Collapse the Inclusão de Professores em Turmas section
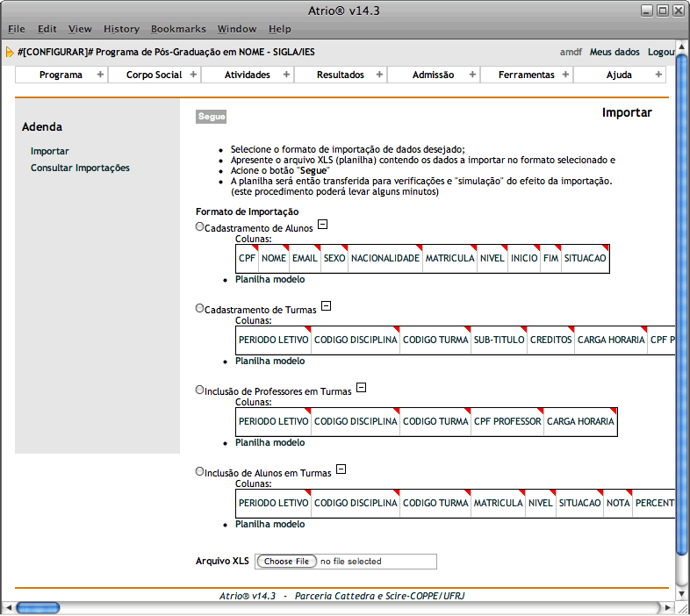This screenshot has height=616, width=690. tap(361, 388)
